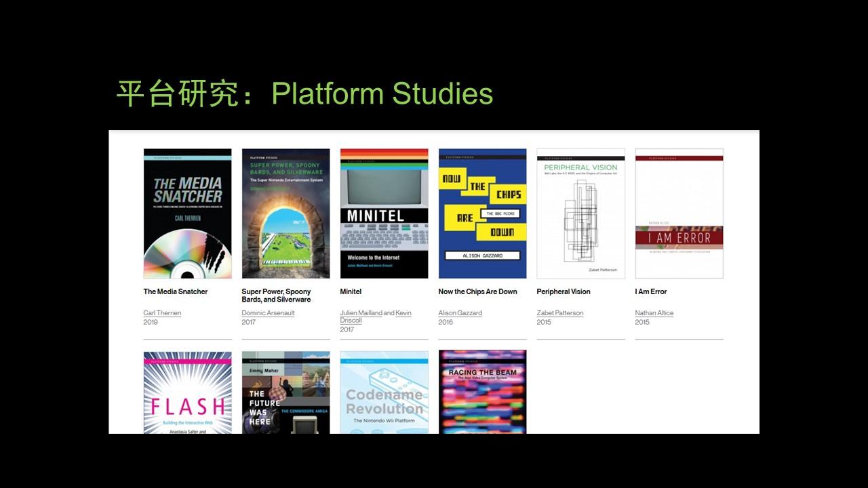
Task: Open title link "Super Power, Spoony Bards, and Silverware"
Action: pos(277,296)
